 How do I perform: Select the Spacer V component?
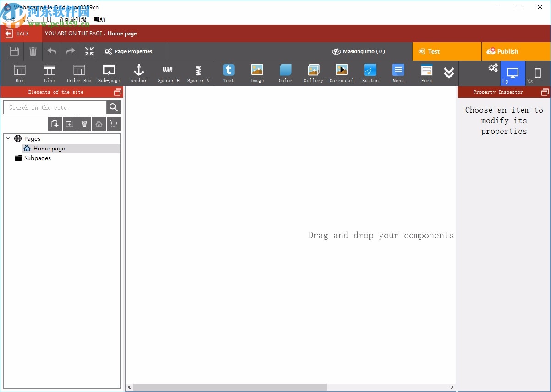click(198, 73)
